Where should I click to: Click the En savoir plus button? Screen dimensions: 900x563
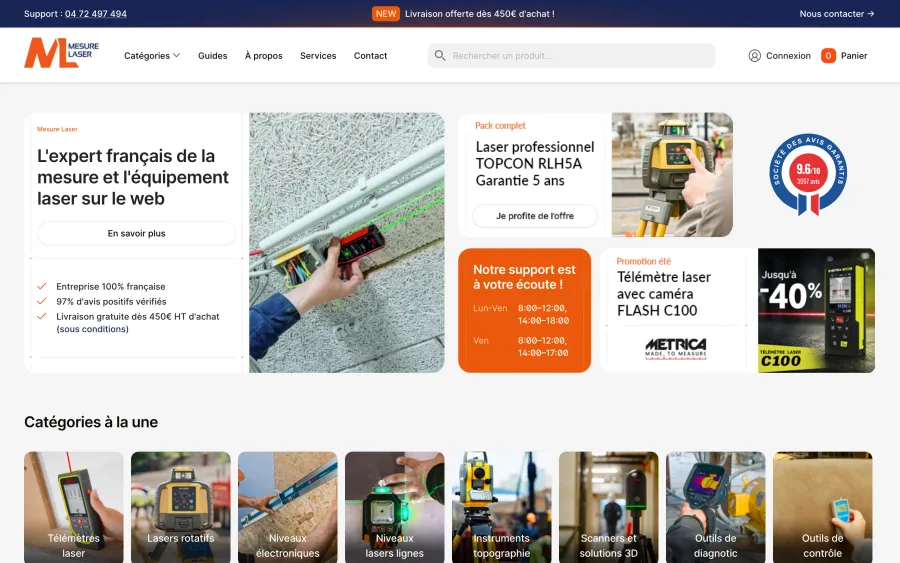pos(137,234)
